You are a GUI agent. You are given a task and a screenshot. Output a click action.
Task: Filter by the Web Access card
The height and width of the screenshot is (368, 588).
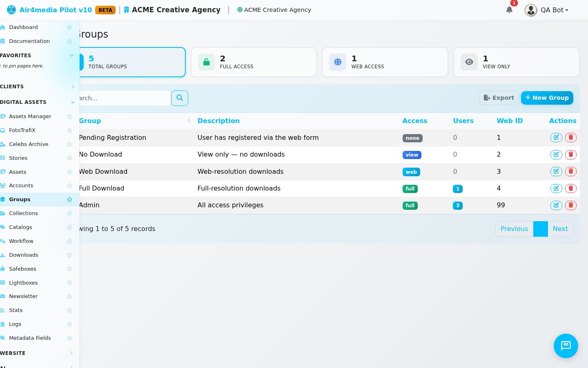[x=385, y=62]
